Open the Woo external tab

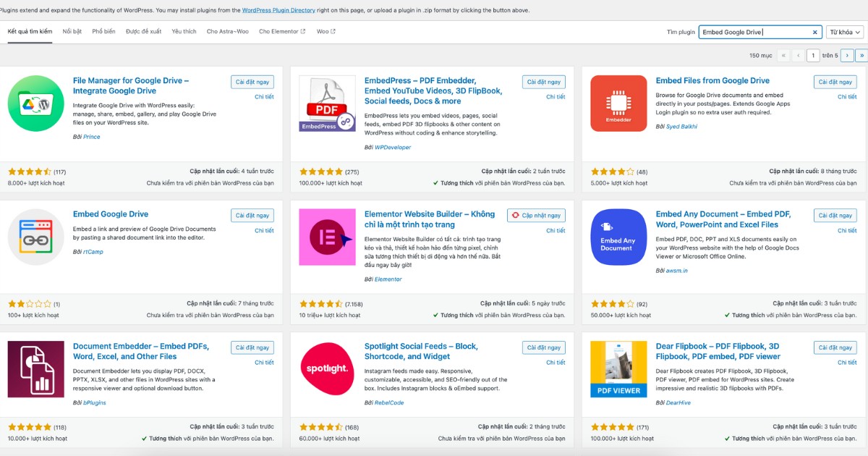325,32
